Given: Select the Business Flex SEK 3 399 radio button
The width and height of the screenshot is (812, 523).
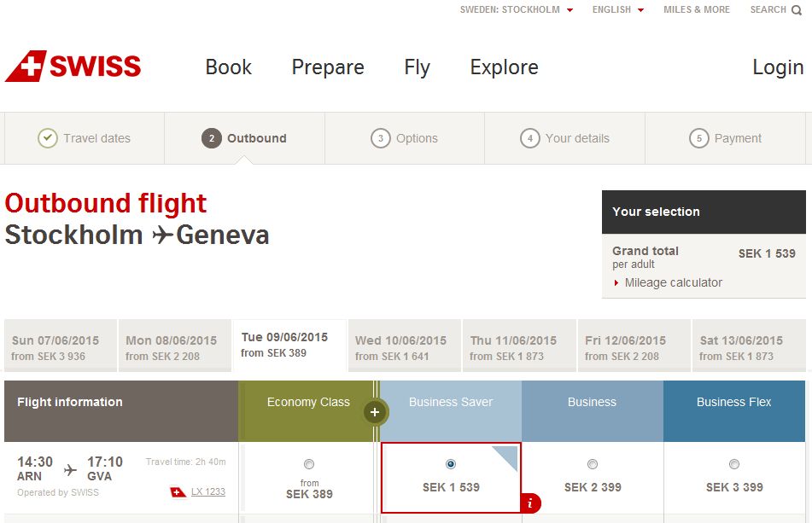Looking at the screenshot, I should pyautogui.click(x=734, y=464).
